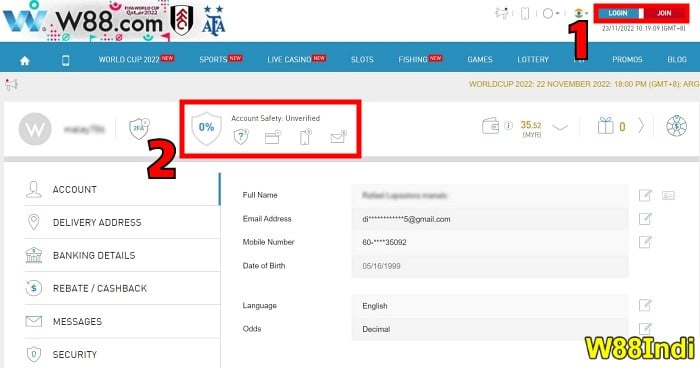Viewport: 700px width, 368px height.
Task: Click the JOIN button
Action: [x=663, y=13]
